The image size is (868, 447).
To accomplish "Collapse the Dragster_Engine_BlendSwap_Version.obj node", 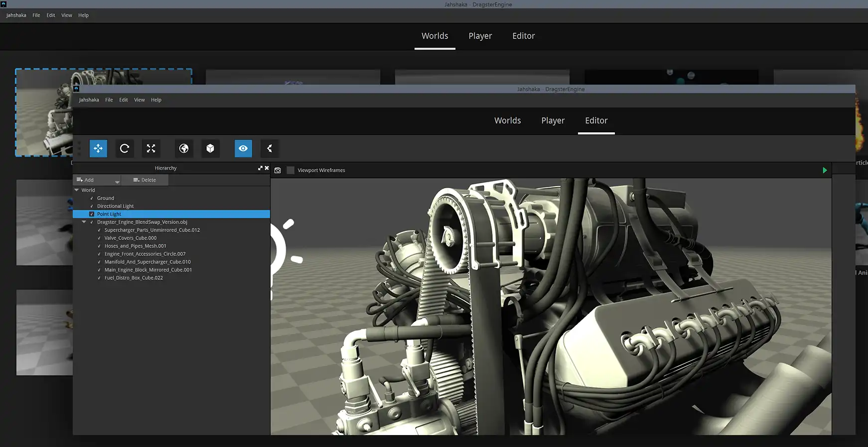I will (x=84, y=222).
